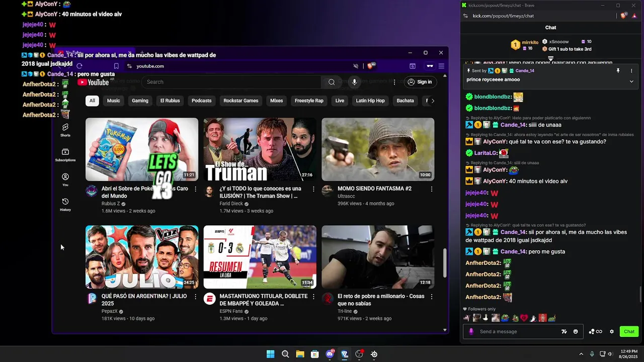Click the Kick chat scrollbar thumb
Viewport: 644px width, 362px height.
pyautogui.click(x=640, y=294)
